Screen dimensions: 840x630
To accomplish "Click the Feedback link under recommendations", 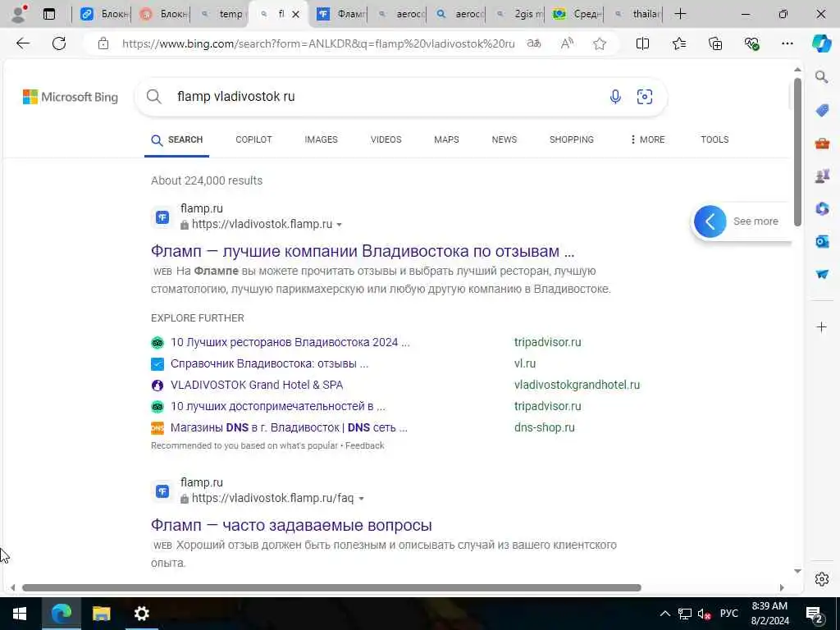I will pos(364,445).
